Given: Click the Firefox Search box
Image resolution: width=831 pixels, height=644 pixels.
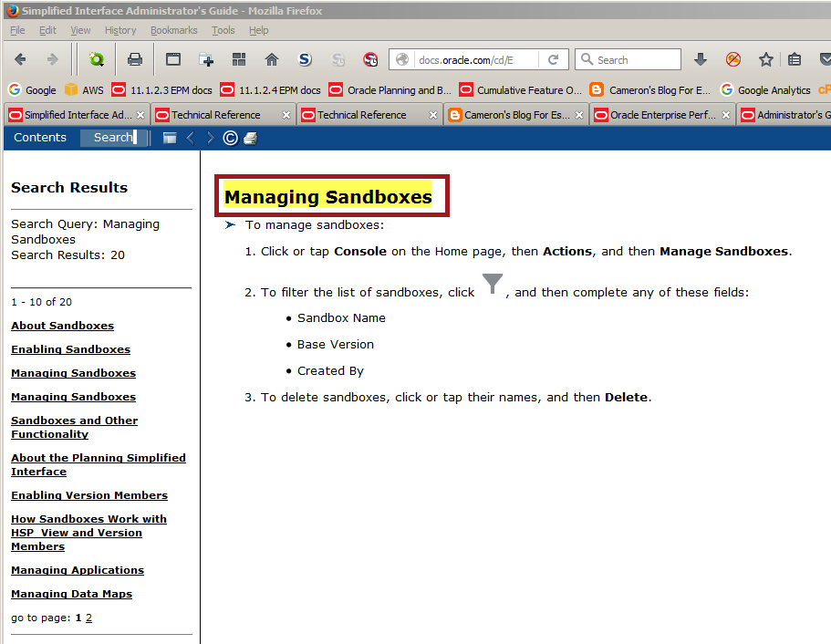Looking at the screenshot, I should click(x=628, y=60).
